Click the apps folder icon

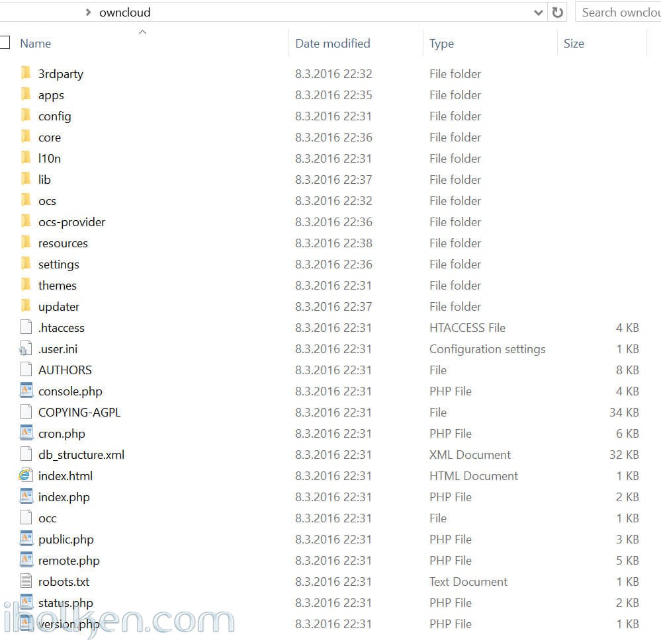click(x=26, y=95)
